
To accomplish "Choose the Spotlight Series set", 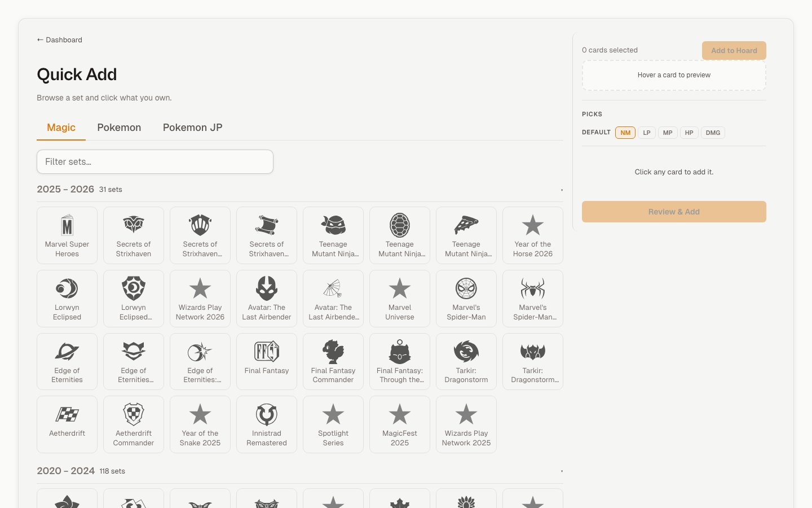I will coord(333,424).
